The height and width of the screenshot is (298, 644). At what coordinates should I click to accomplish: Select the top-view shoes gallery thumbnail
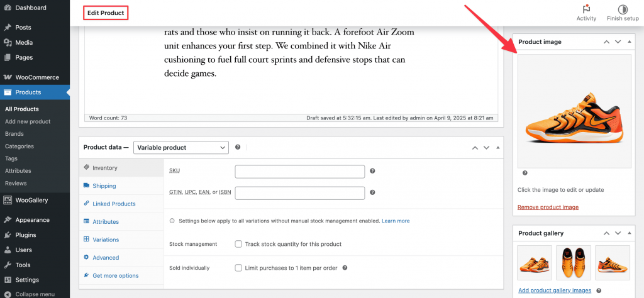point(574,263)
